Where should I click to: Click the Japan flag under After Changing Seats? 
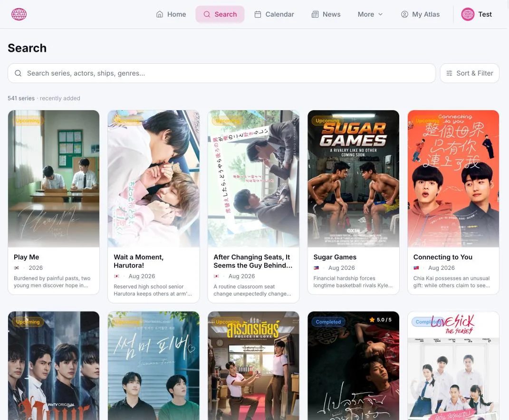(x=216, y=276)
